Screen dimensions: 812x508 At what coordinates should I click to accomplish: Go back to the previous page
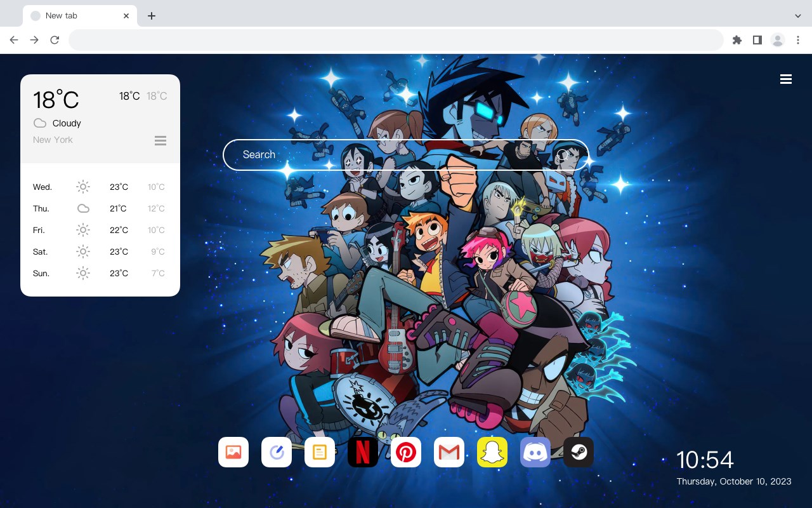pos(14,40)
